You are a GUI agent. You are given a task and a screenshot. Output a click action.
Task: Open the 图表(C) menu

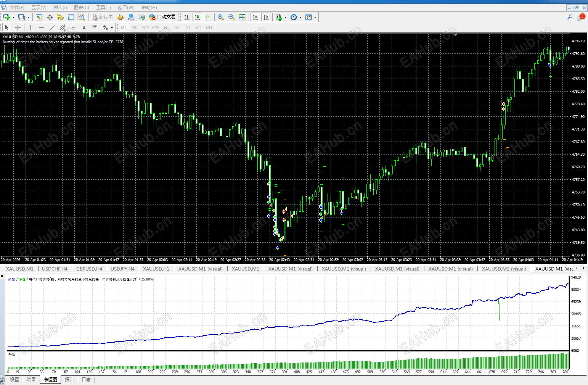click(x=81, y=8)
